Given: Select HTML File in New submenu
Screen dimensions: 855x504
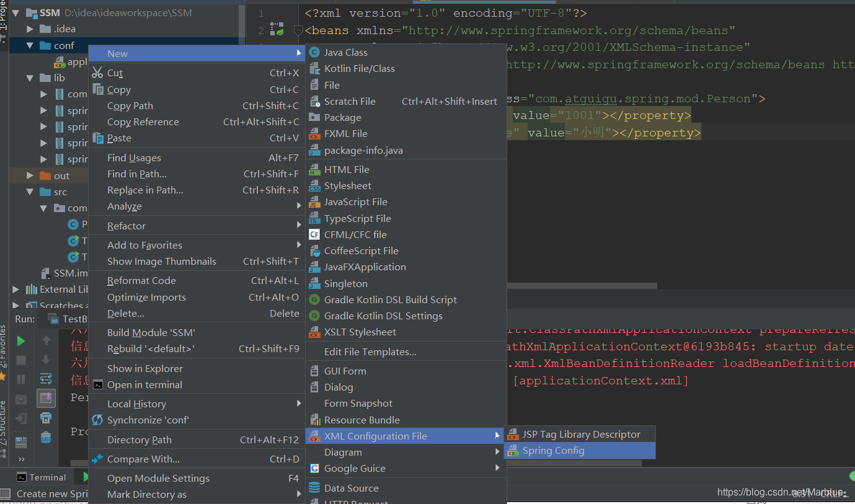Looking at the screenshot, I should (x=406, y=169).
